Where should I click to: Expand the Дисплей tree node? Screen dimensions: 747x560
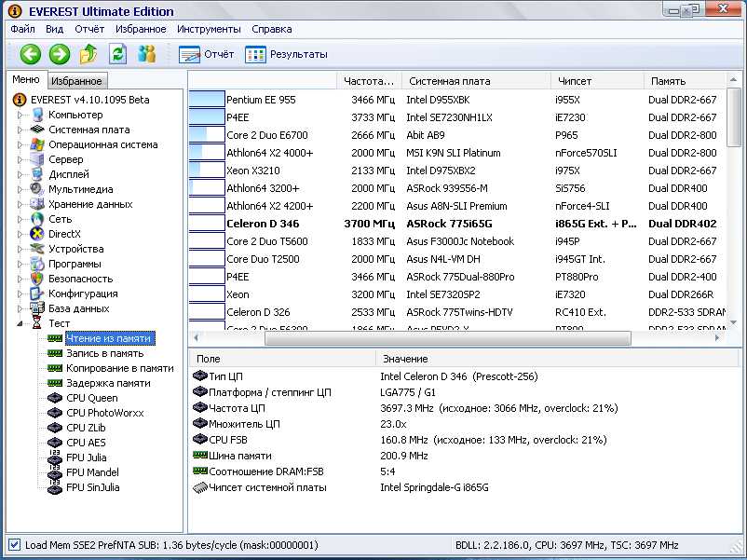tap(20, 174)
